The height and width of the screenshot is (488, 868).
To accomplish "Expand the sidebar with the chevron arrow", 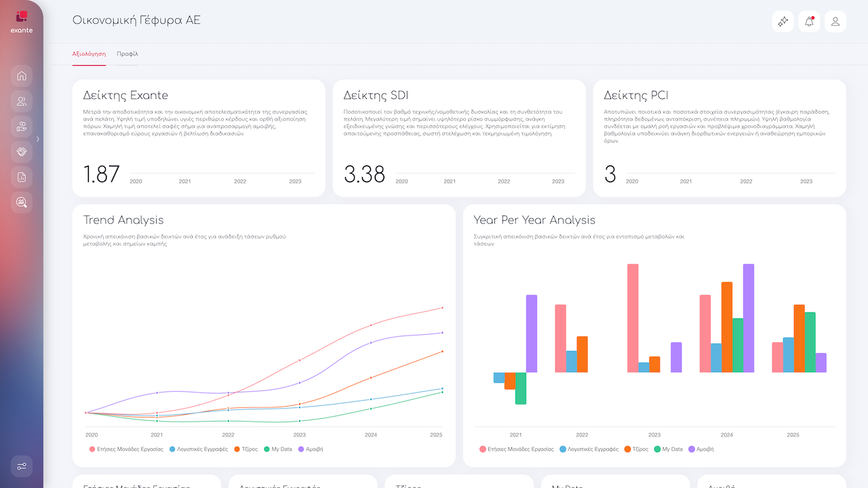I will point(38,139).
